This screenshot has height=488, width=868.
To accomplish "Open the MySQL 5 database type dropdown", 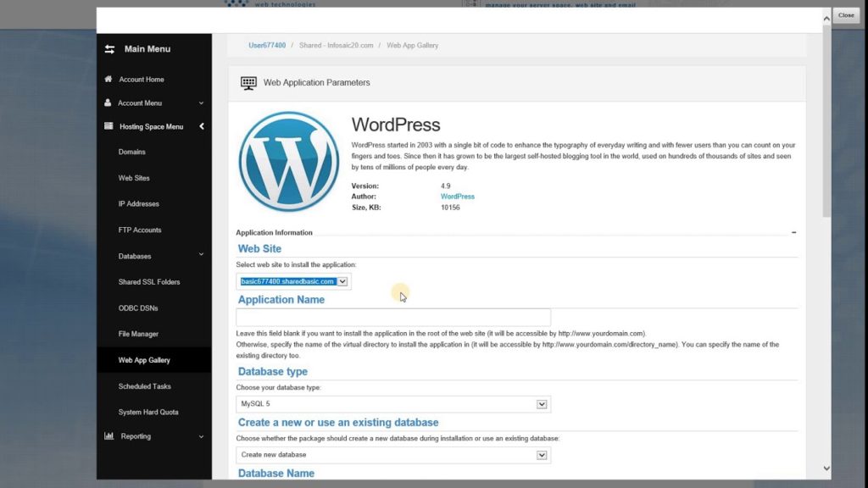I will (542, 404).
